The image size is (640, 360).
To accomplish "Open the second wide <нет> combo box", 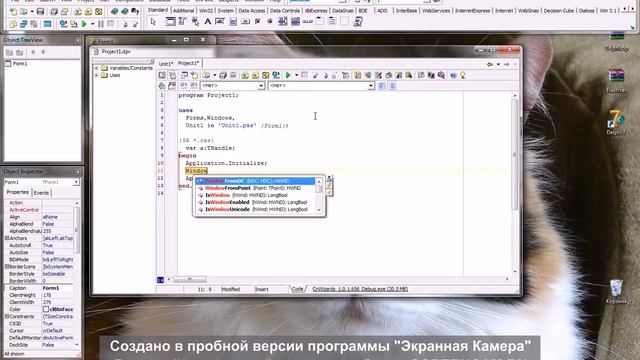I will point(321,86).
